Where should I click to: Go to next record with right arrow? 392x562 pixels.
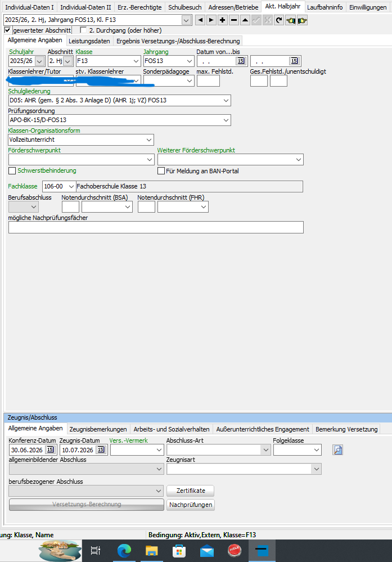[x=211, y=20]
